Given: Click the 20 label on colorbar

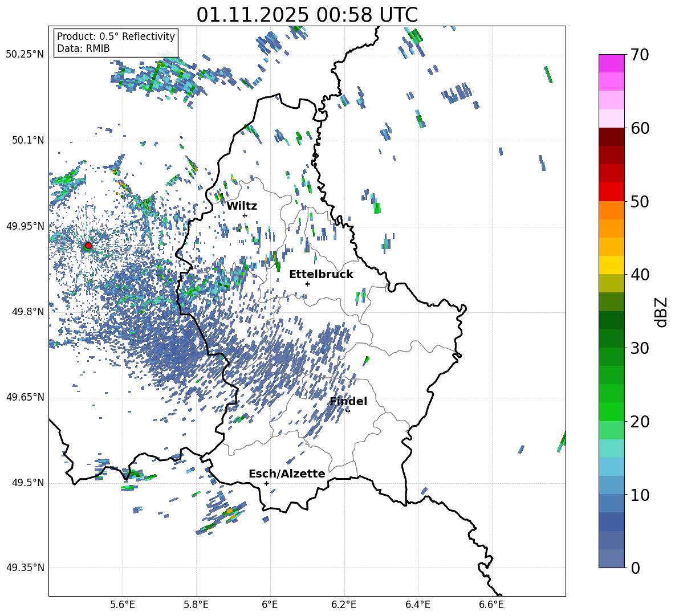Looking at the screenshot, I should click(x=640, y=422).
